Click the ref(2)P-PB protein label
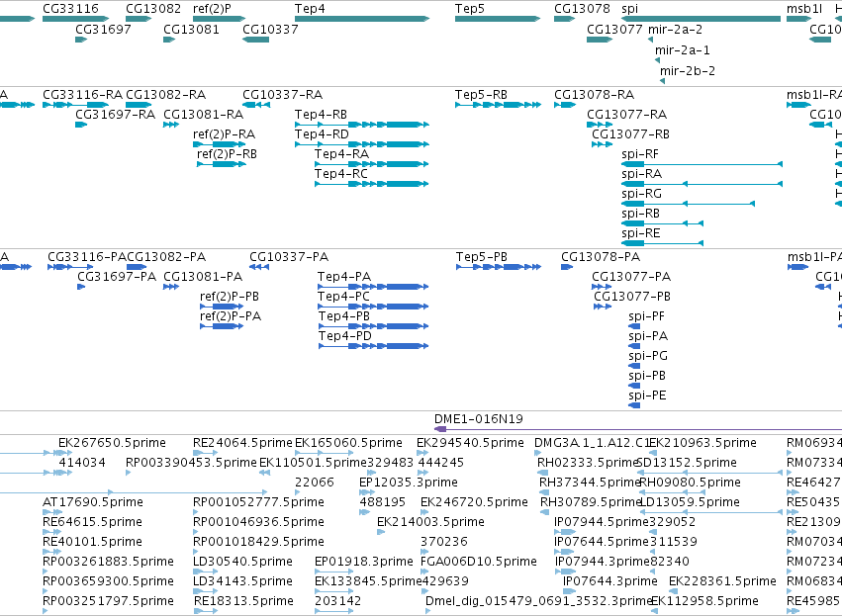 point(230,297)
